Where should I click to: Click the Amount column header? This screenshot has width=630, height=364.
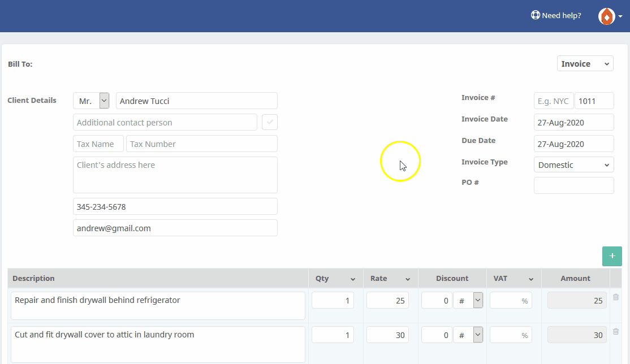point(575,279)
